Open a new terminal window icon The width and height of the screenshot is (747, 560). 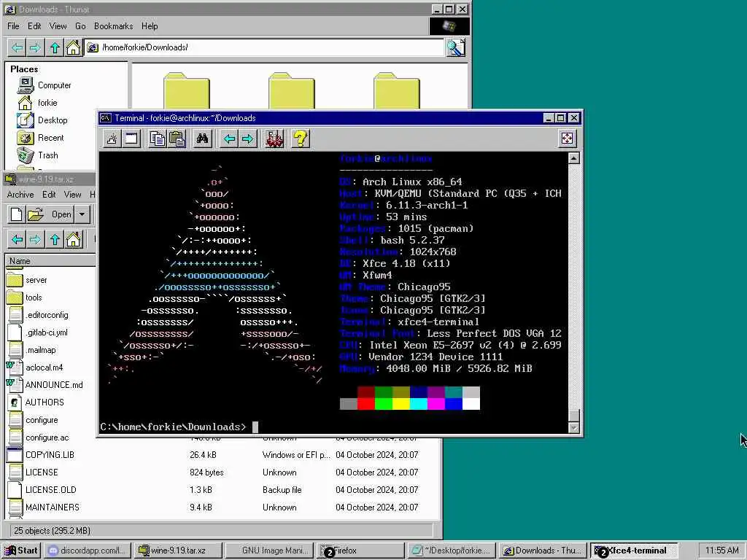coord(131,139)
